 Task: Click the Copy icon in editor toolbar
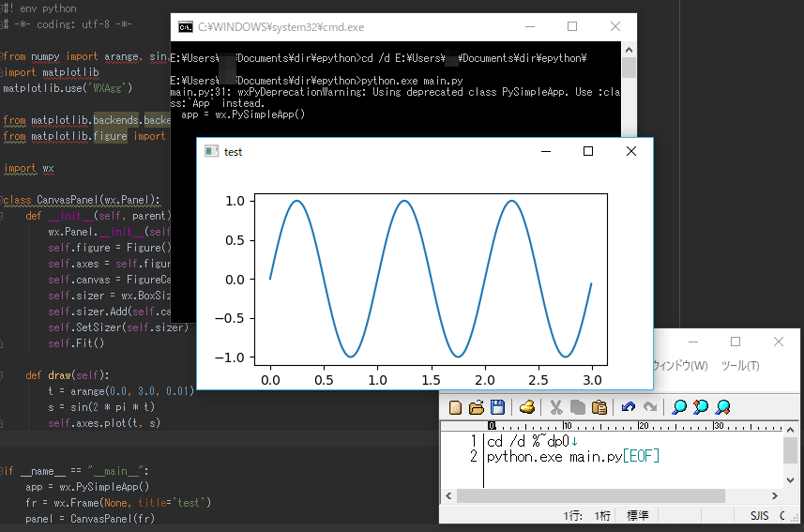point(577,407)
